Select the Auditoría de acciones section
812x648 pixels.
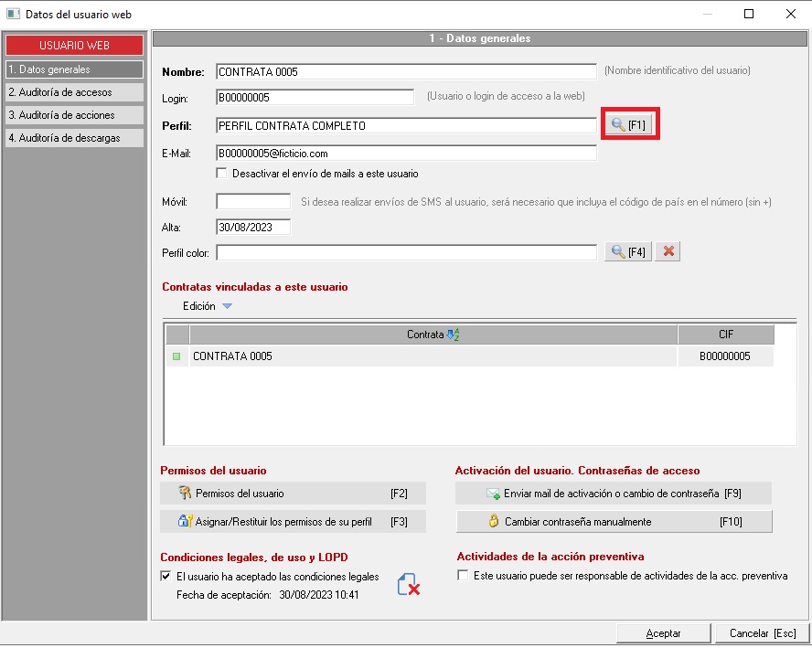[74, 115]
